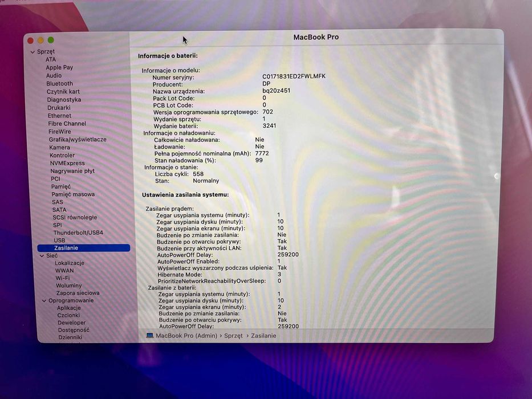Select Drukarki entry

point(59,108)
